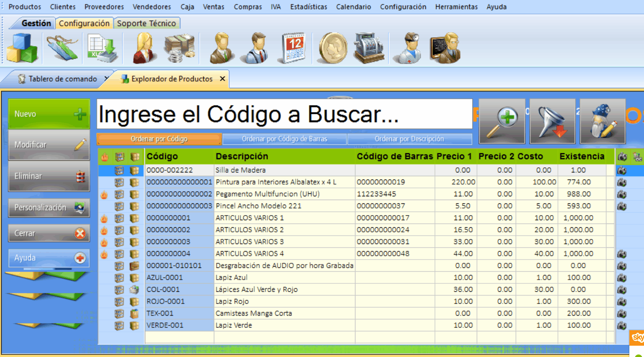
Task: Click the gold coin toolbar icon
Action: (x=333, y=48)
